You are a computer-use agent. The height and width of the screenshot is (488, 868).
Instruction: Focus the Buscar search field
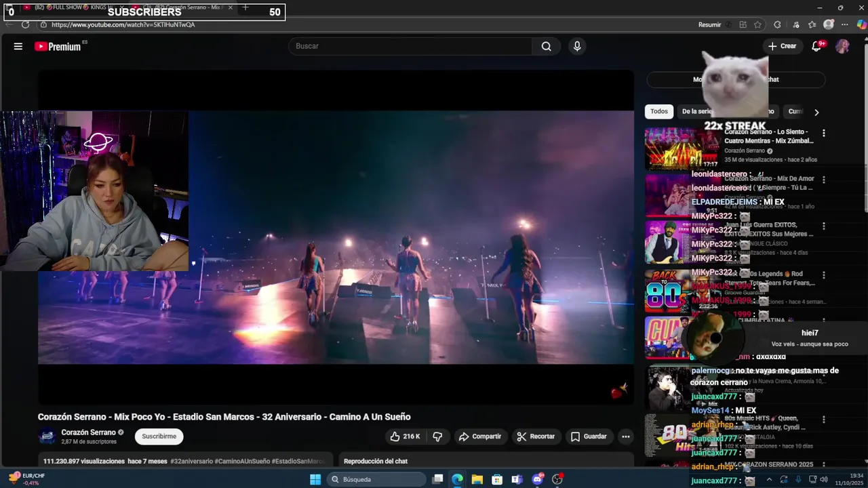(x=410, y=46)
